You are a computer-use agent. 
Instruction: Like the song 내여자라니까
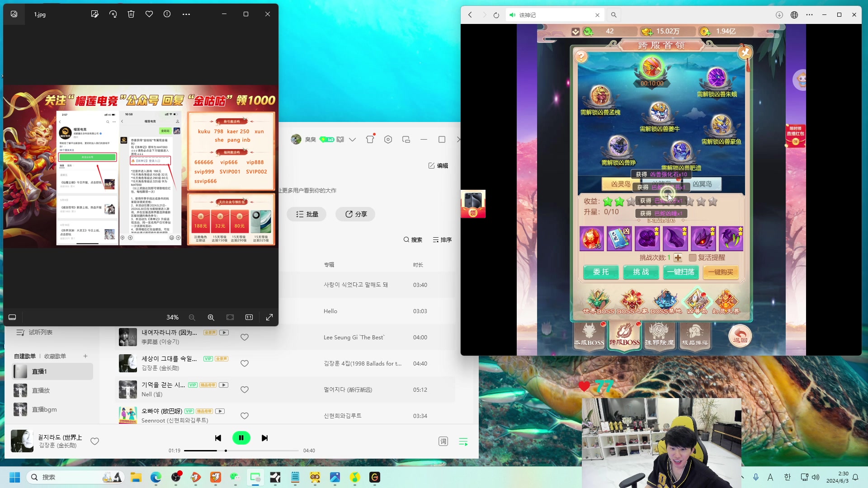245,337
